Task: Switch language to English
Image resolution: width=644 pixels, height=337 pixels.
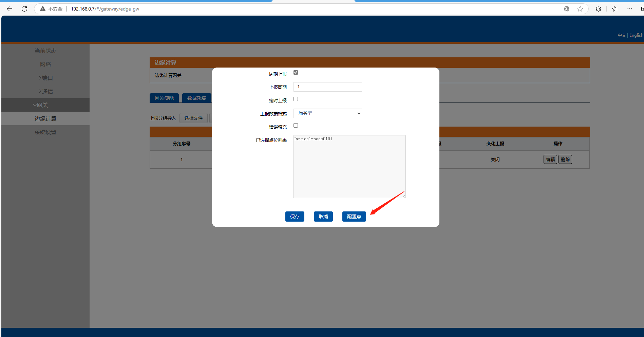Action: pos(636,35)
